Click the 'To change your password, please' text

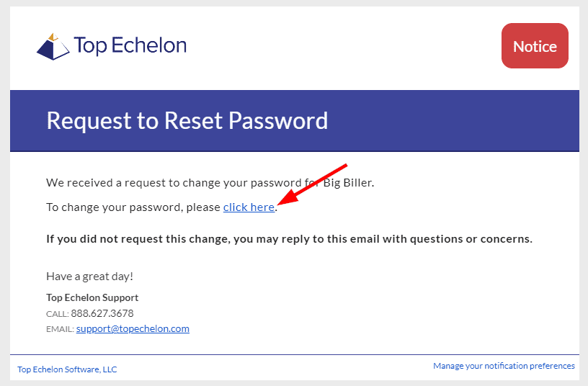pyautogui.click(x=133, y=207)
